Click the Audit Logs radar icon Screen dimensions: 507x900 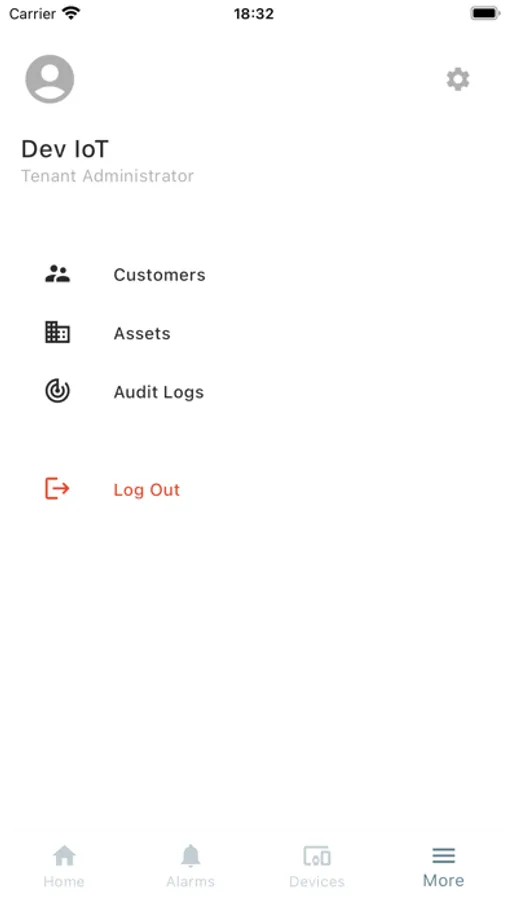click(x=57, y=391)
